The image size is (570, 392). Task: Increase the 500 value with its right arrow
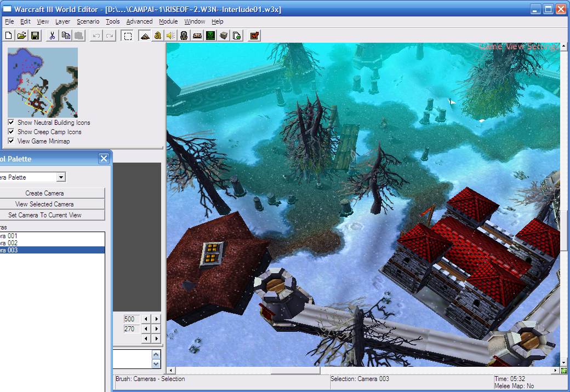[156, 319]
